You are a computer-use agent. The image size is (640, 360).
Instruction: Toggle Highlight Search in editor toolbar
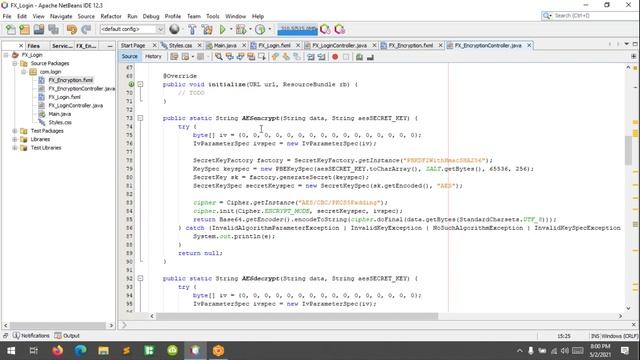click(251, 57)
